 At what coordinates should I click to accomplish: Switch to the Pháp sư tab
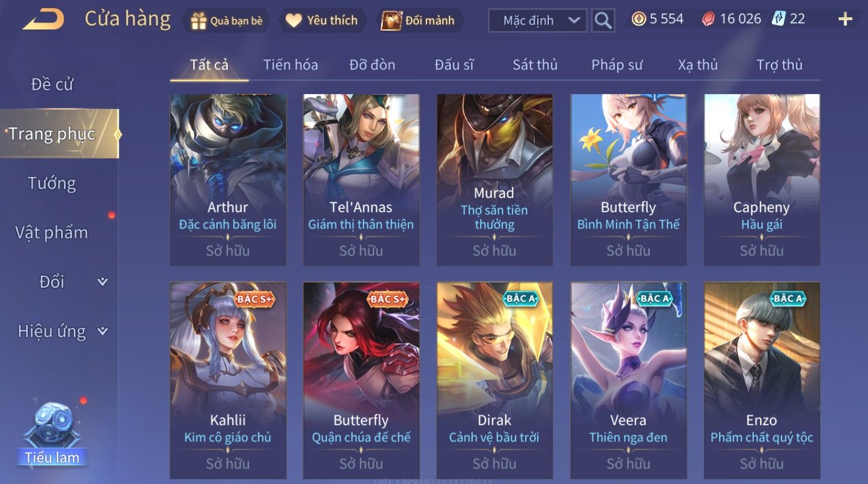617,65
